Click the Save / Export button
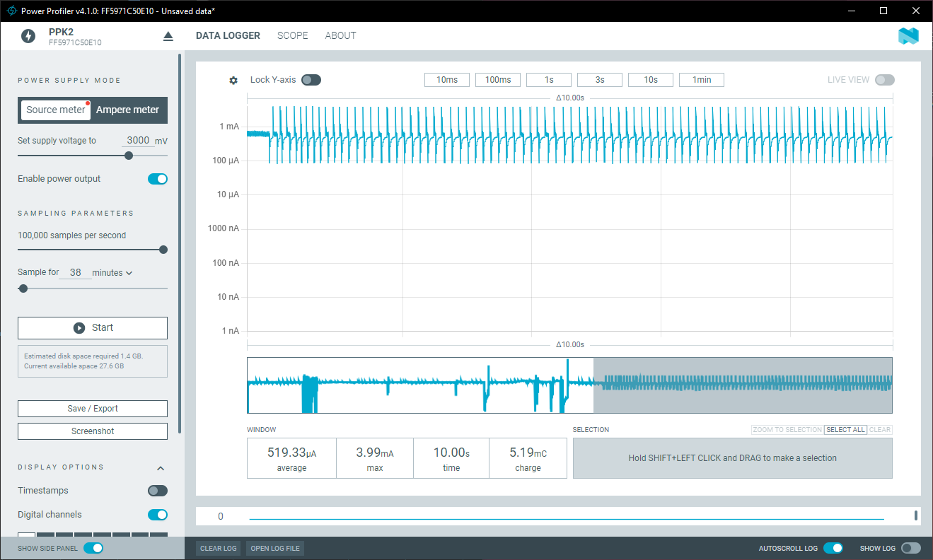933x560 pixels. pos(92,409)
